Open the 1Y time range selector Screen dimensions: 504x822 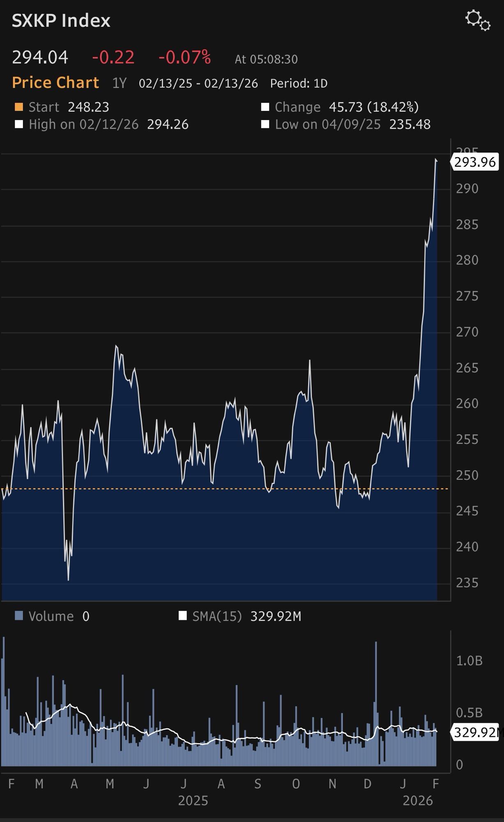coord(119,83)
